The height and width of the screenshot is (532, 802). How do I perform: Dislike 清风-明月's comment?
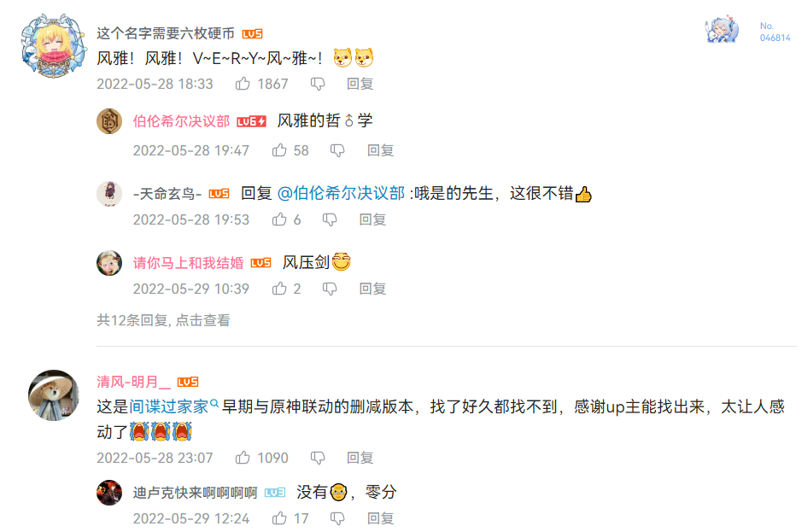pos(318,458)
